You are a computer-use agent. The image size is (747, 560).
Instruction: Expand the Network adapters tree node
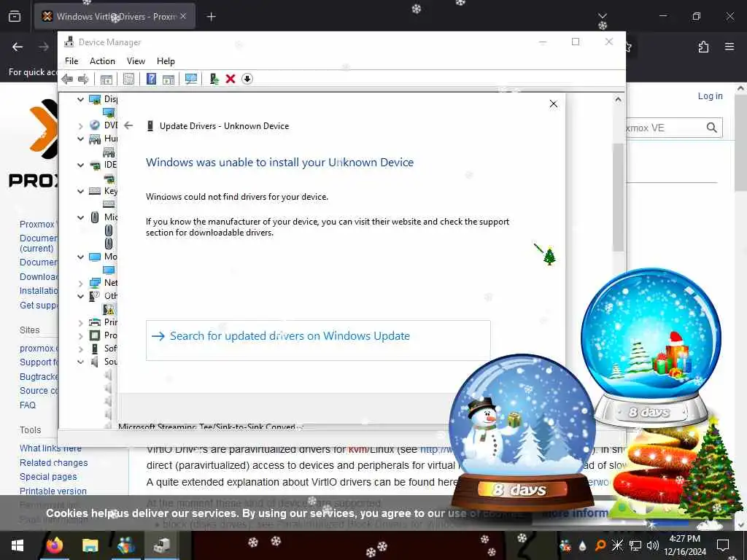tap(80, 284)
